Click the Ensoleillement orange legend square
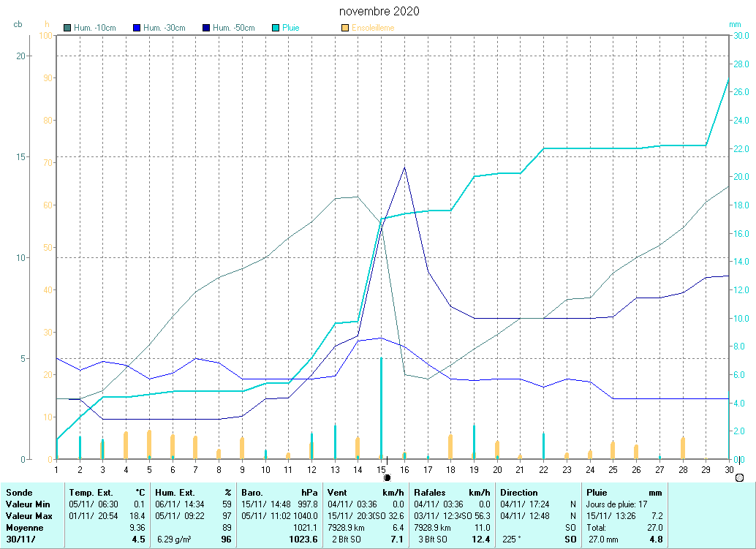This screenshot has height=549, width=756. tap(345, 28)
